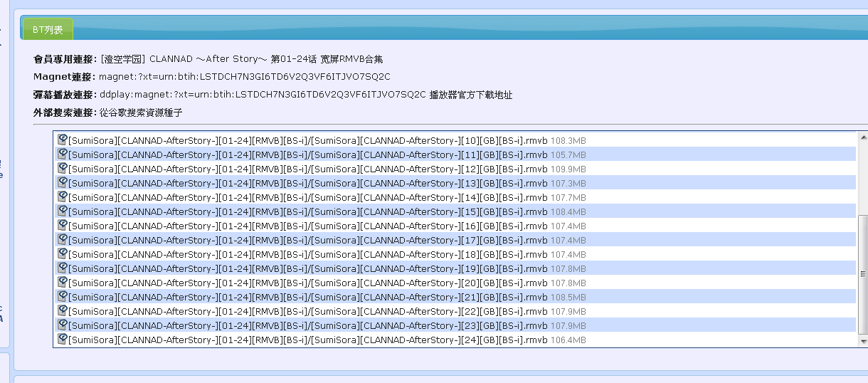Select file name of episode [16][GB][BS-i].rmvb
This screenshot has height=383, width=868.
(308, 226)
